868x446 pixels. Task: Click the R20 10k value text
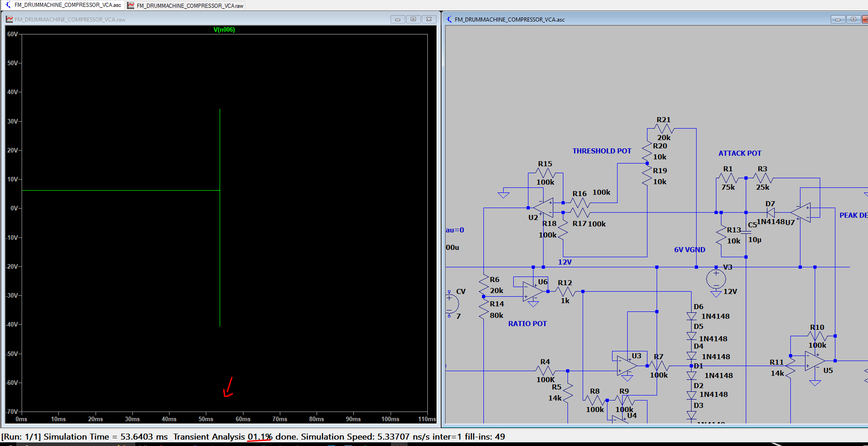[x=660, y=157]
